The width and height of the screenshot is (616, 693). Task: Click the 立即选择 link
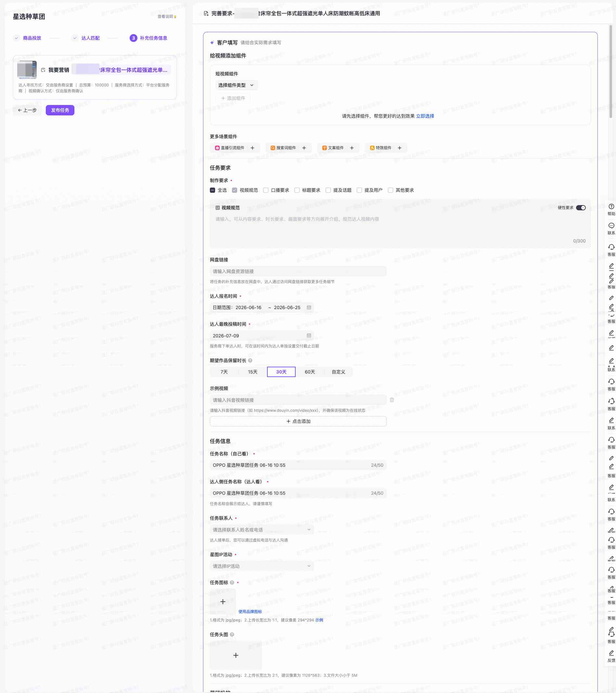pyautogui.click(x=425, y=116)
